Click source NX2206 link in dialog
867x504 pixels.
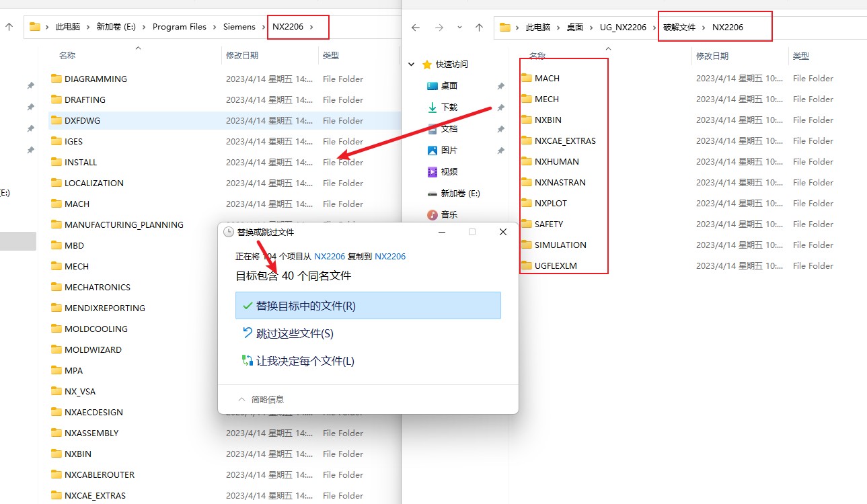tap(330, 257)
